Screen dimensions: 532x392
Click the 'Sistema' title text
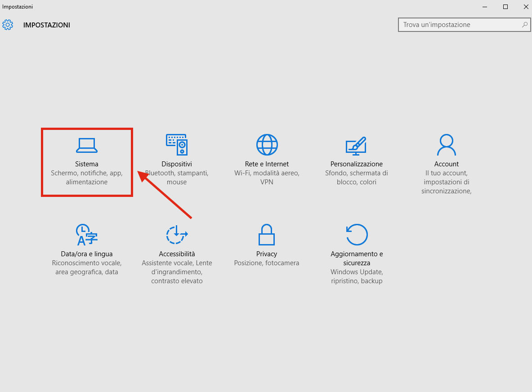pos(86,164)
